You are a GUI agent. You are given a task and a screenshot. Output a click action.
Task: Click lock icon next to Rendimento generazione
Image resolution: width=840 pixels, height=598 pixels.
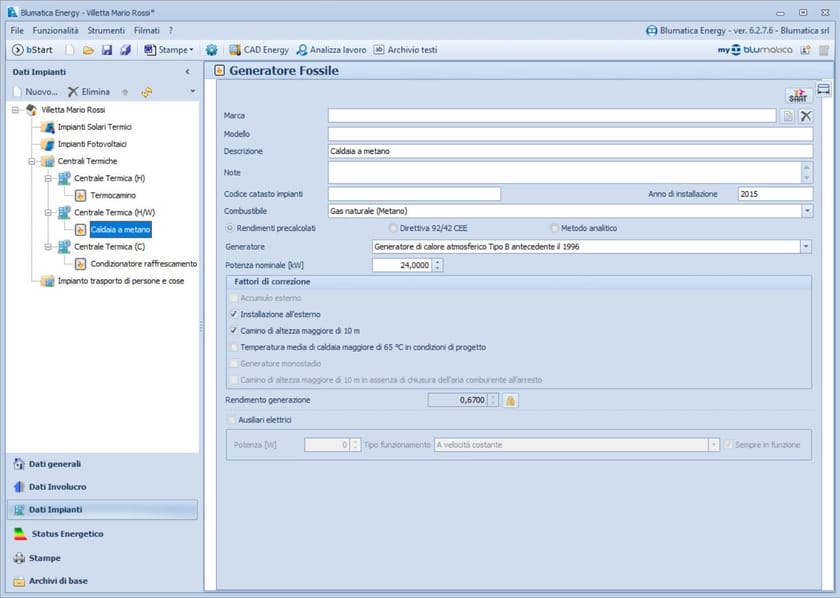[x=510, y=400]
